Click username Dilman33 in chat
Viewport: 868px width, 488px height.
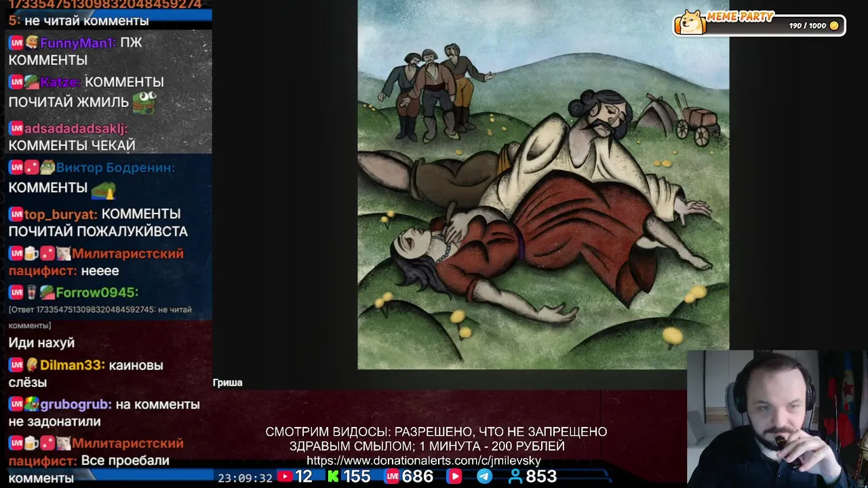point(73,365)
